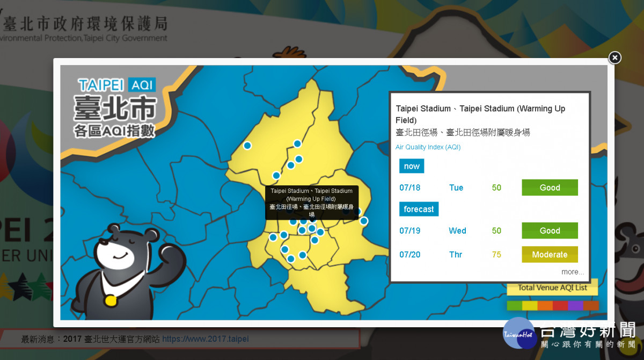
Task: Click the AQI value 50 for 07/18
Action: [x=496, y=188]
